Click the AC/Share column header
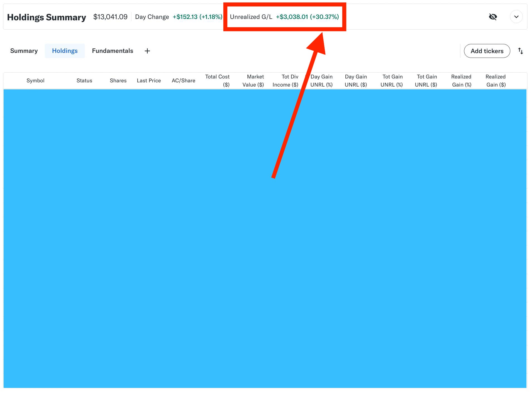The image size is (532, 394). 183,81
